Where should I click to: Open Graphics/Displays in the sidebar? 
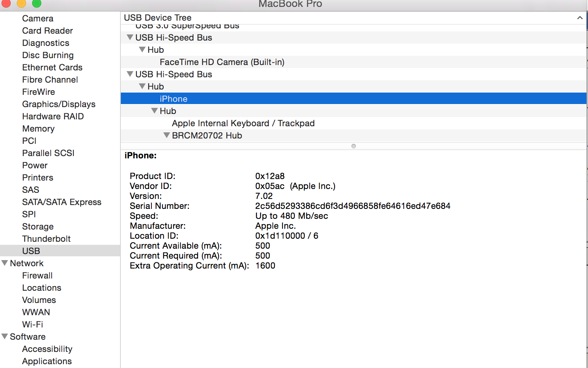point(59,104)
